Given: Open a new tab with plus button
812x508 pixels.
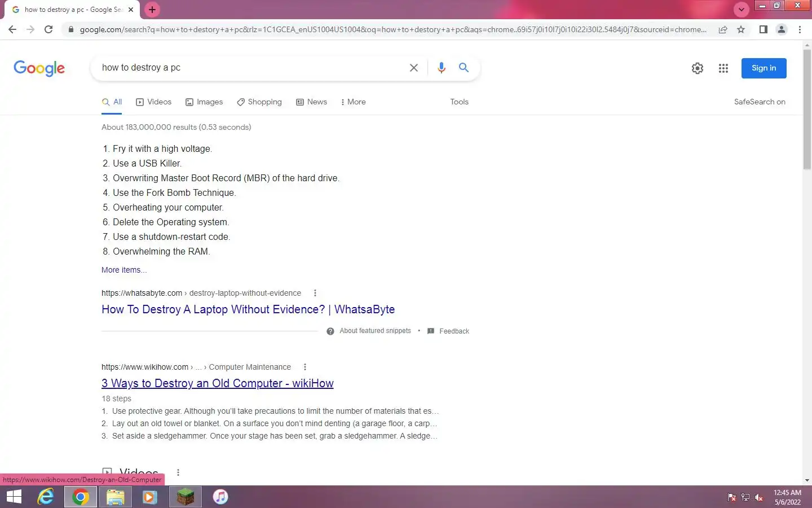Looking at the screenshot, I should pos(152,10).
